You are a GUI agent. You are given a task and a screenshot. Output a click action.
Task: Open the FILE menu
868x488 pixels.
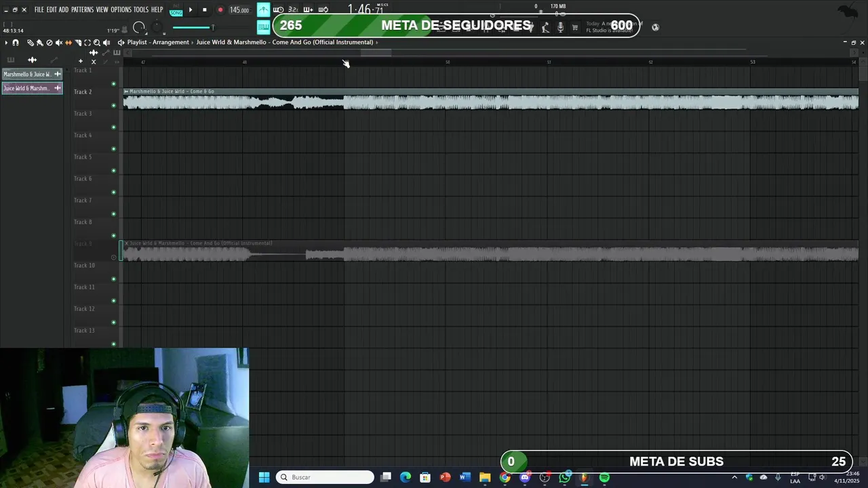[39, 9]
